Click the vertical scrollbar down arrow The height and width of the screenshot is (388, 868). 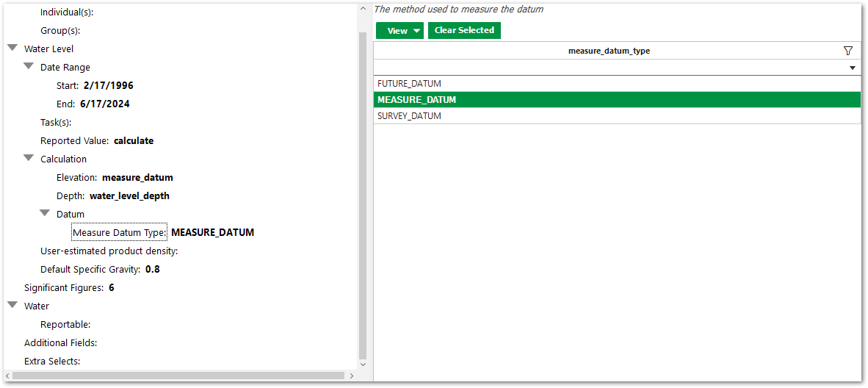tap(362, 363)
